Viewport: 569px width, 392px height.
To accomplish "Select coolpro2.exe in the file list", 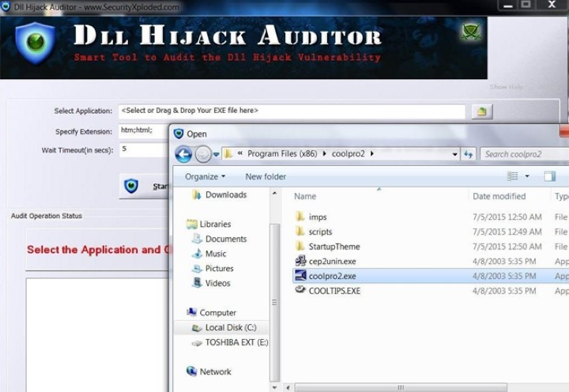I will click(x=332, y=276).
